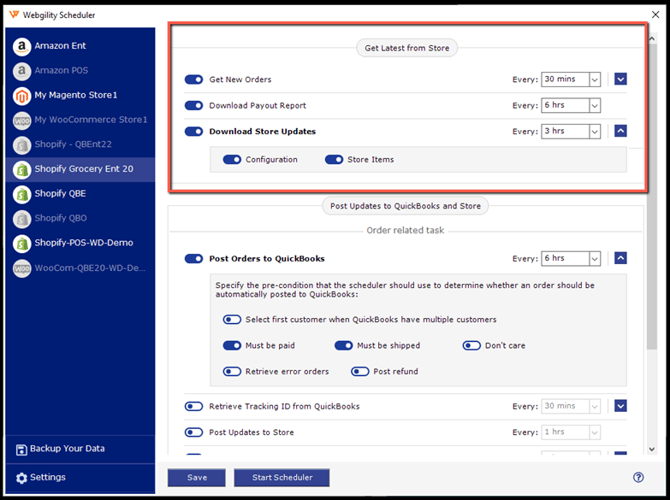This screenshot has width=670, height=500.
Task: Open Settings gear icon
Action: coord(21,477)
